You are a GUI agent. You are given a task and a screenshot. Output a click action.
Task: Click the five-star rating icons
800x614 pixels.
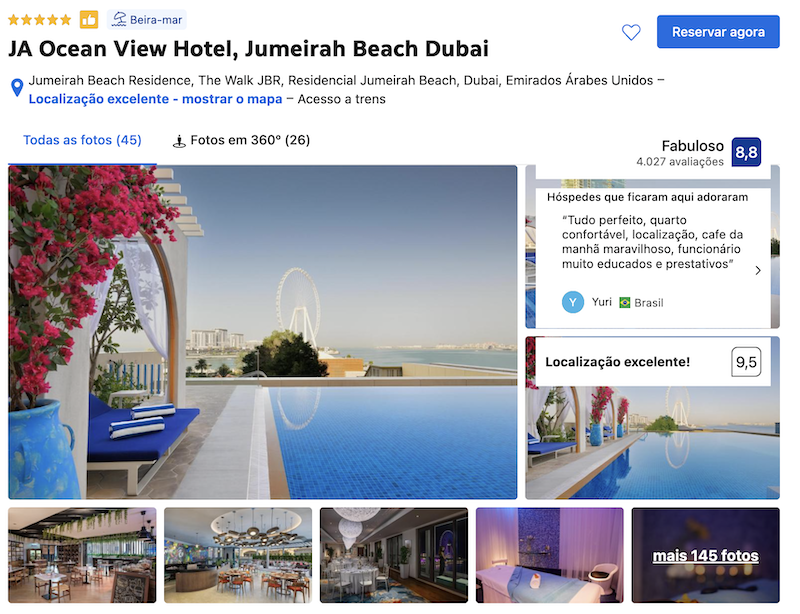click(x=39, y=20)
